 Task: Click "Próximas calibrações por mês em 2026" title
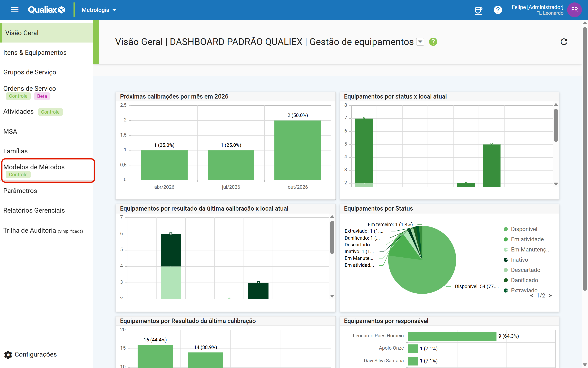pyautogui.click(x=174, y=96)
